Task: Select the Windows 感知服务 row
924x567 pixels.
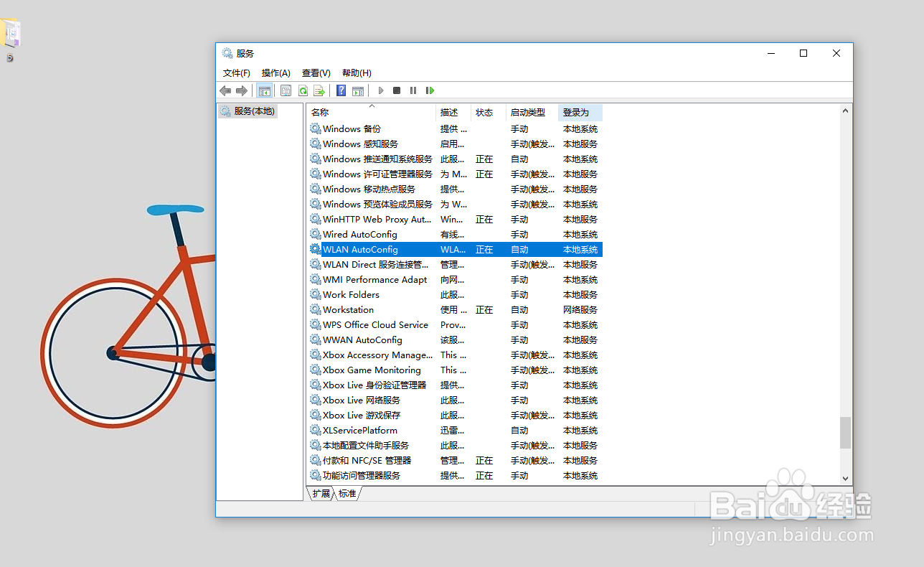Action: click(455, 144)
